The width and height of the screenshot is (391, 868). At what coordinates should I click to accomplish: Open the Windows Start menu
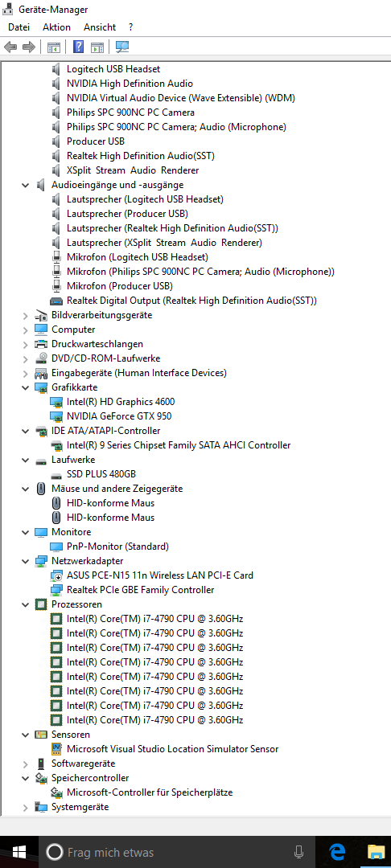[x=19, y=852]
